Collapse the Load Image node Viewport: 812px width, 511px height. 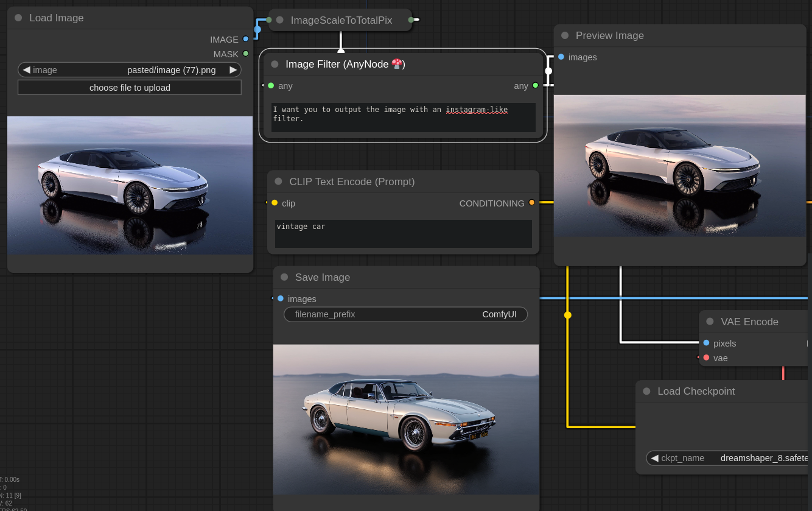(x=18, y=18)
